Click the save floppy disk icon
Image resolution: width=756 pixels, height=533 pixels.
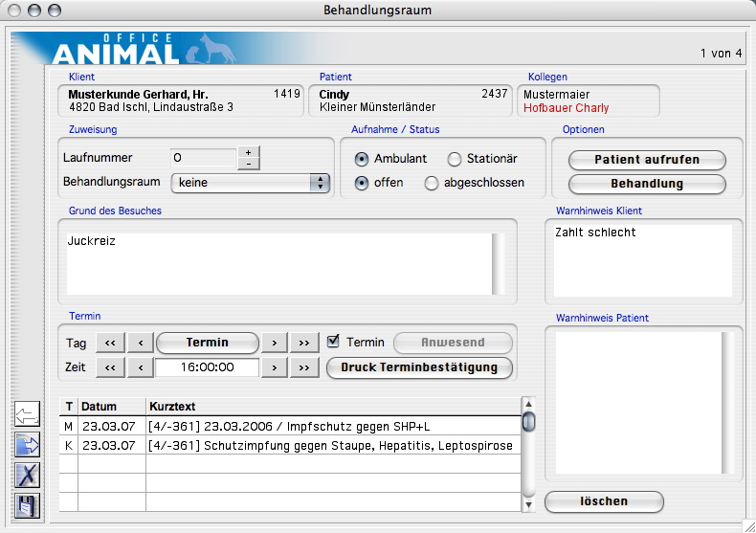click(28, 504)
